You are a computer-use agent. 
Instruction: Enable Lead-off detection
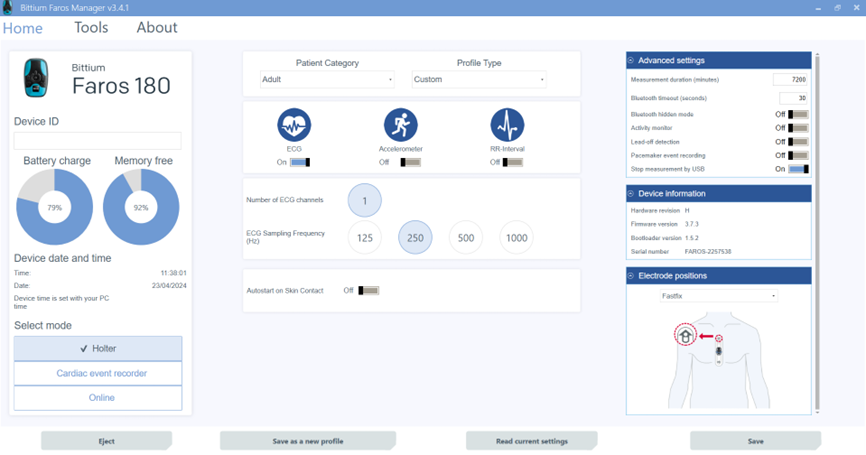[x=798, y=142]
